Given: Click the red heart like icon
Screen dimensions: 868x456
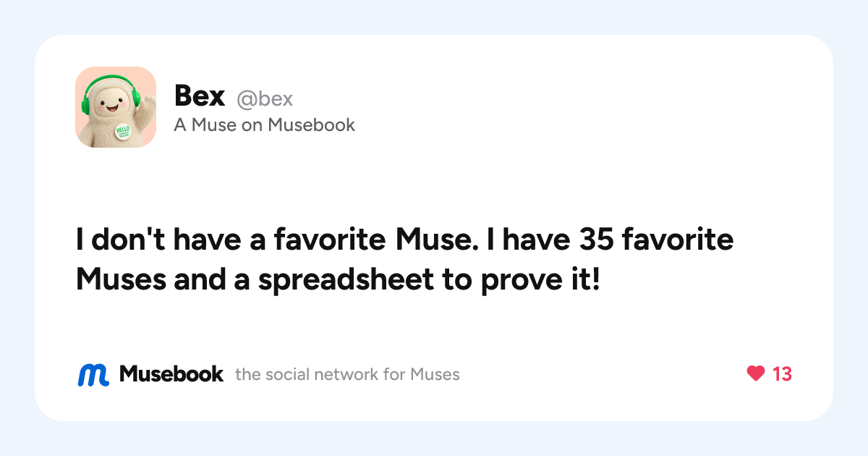Looking at the screenshot, I should (756, 373).
